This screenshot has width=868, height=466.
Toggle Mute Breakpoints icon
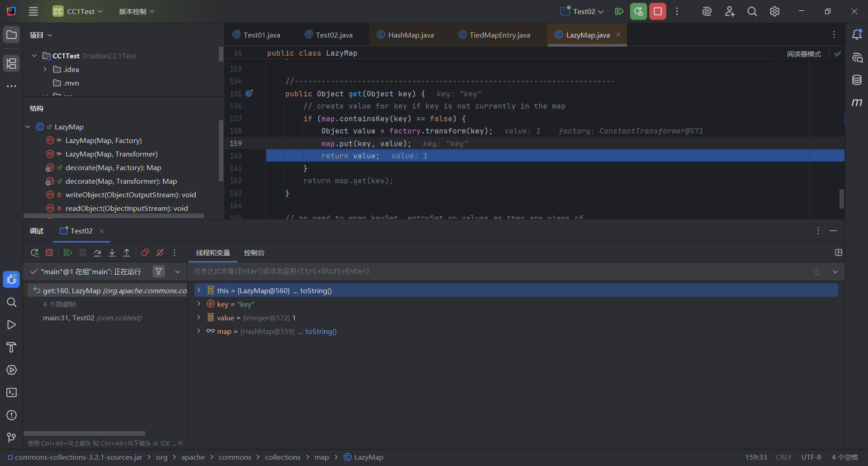click(160, 252)
